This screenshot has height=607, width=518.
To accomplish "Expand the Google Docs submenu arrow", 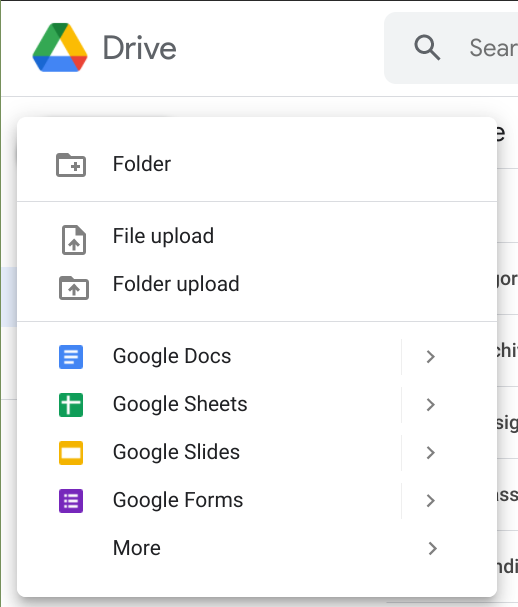I will tap(431, 357).
